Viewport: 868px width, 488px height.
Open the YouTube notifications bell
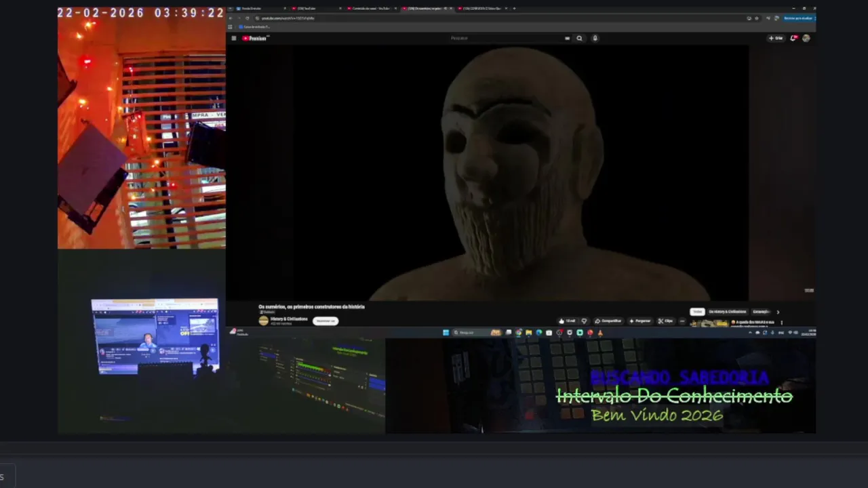coord(793,38)
